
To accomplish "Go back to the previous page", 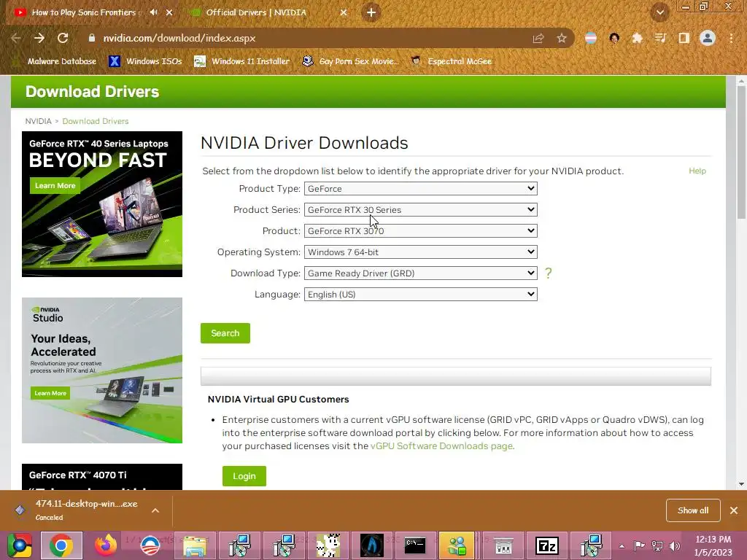I will (x=16, y=38).
